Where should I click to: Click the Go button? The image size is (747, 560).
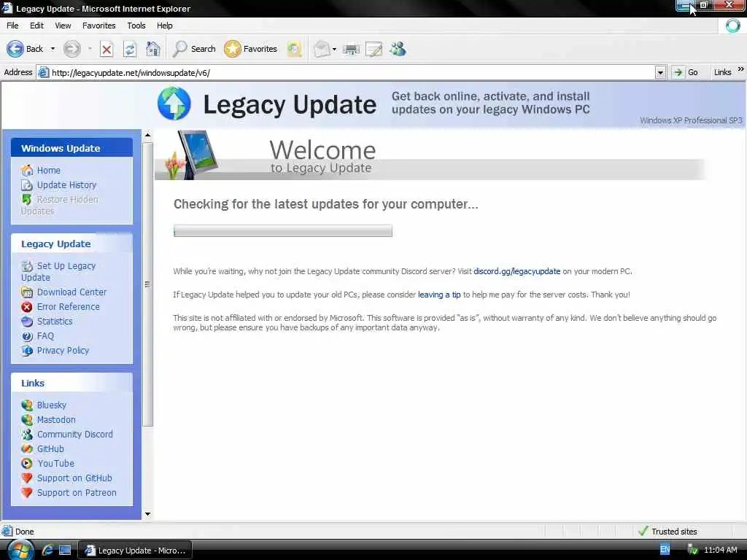tap(686, 72)
